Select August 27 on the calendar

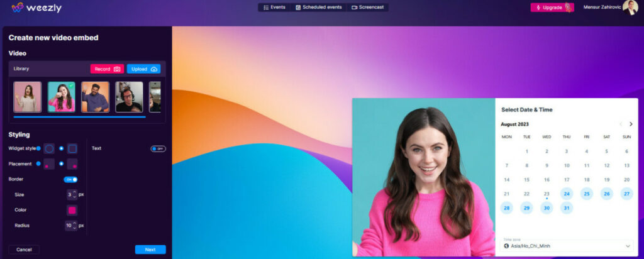[627, 194]
